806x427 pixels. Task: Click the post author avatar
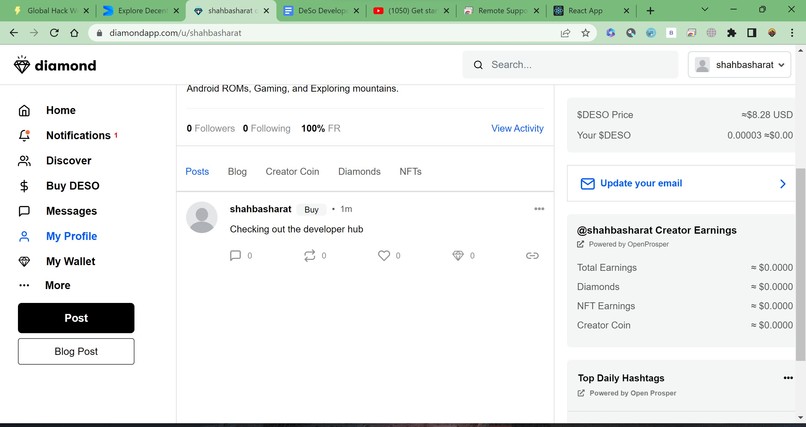click(x=202, y=217)
